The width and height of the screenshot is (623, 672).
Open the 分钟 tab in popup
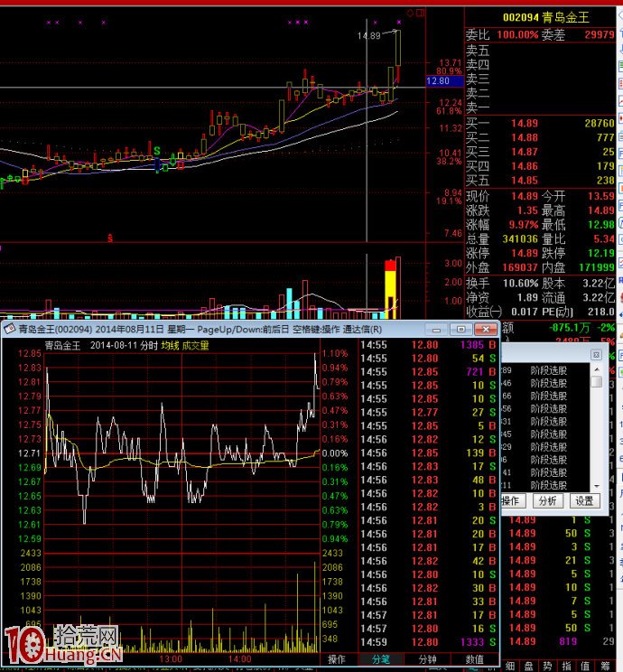pyautogui.click(x=427, y=659)
